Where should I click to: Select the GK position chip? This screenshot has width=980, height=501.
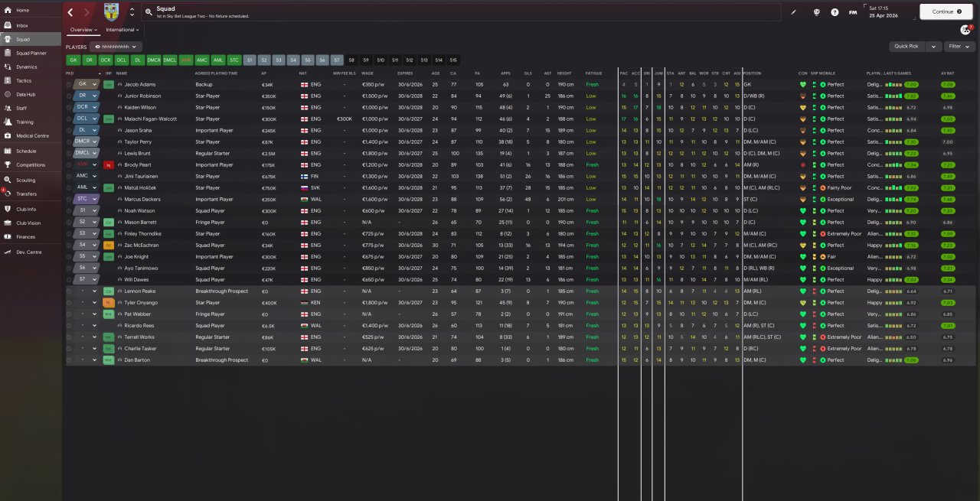pyautogui.click(x=73, y=60)
